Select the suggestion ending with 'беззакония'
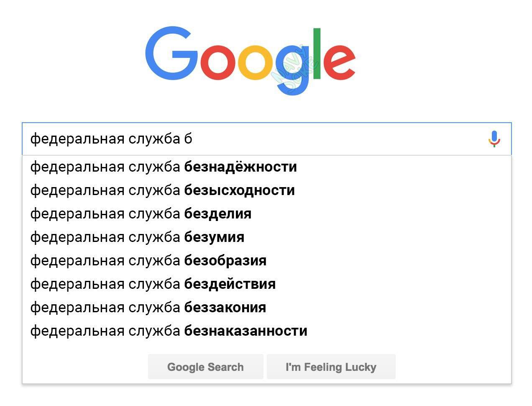Image resolution: width=532 pixels, height=406 pixels. (148, 308)
